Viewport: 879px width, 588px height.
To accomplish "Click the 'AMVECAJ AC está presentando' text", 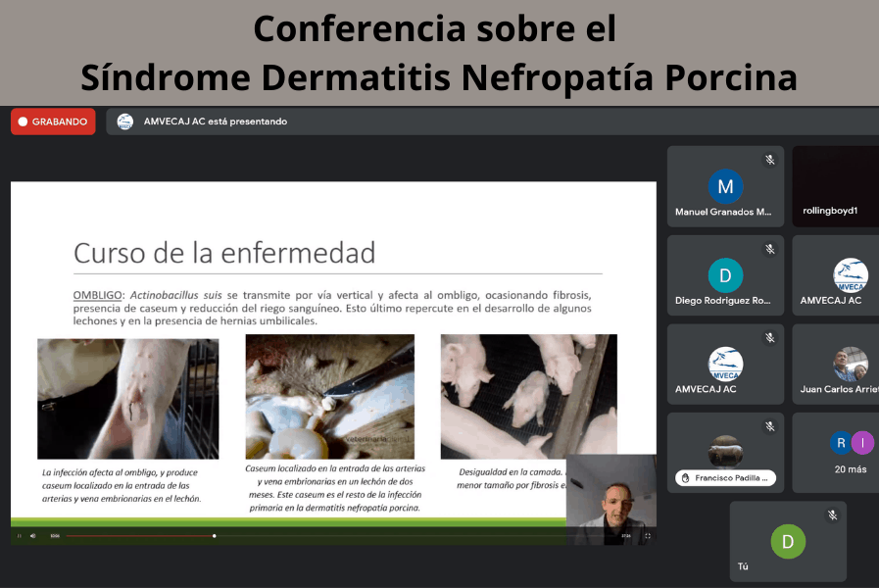I will pos(216,122).
